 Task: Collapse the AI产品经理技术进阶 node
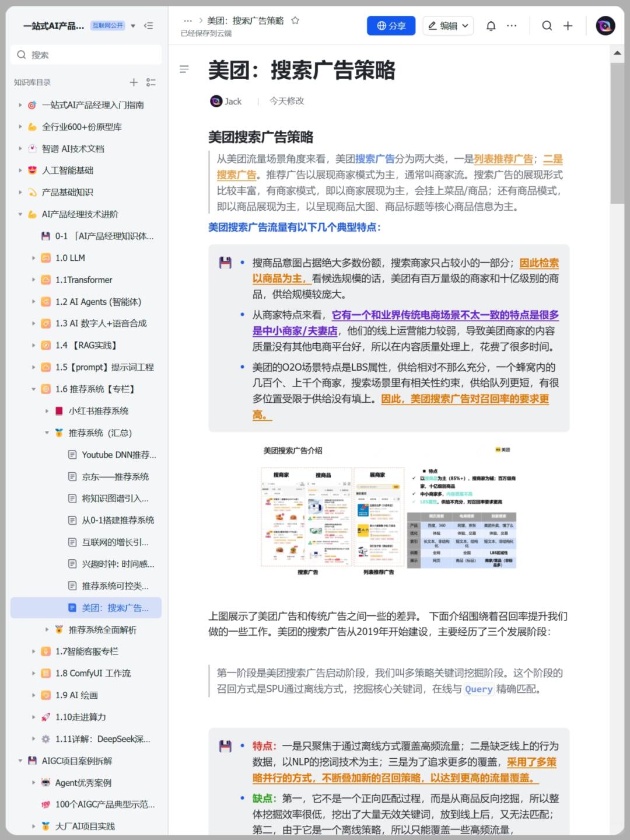(20, 214)
